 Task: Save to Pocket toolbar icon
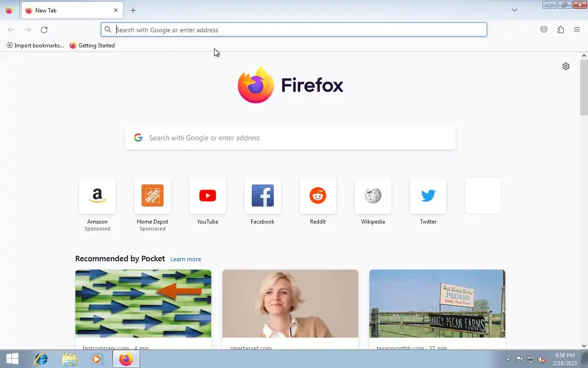point(544,30)
